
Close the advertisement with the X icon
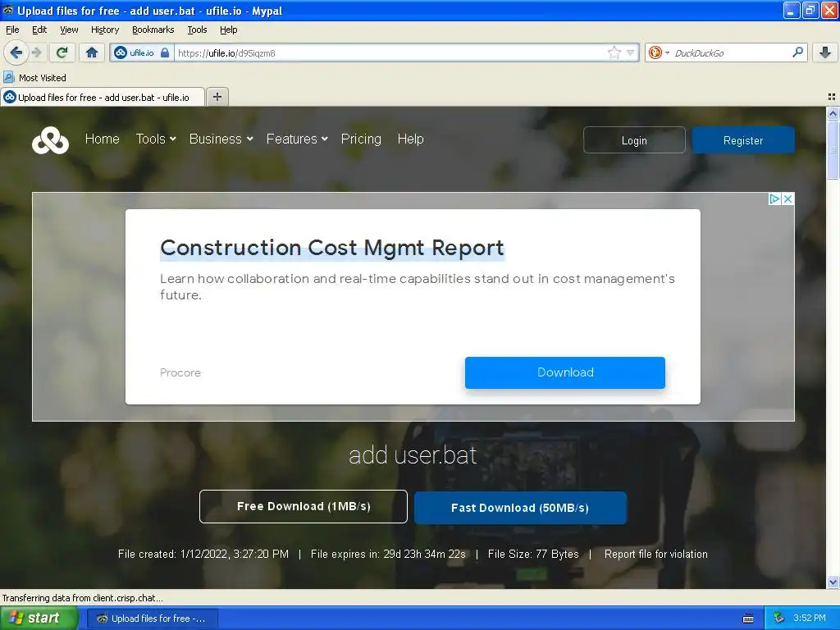click(x=787, y=199)
